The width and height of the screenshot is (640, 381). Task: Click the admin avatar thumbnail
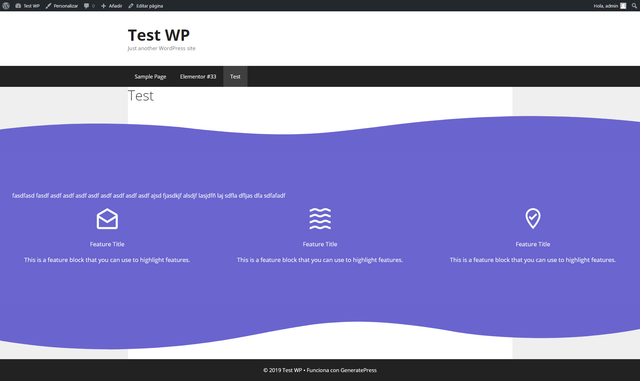pyautogui.click(x=623, y=6)
